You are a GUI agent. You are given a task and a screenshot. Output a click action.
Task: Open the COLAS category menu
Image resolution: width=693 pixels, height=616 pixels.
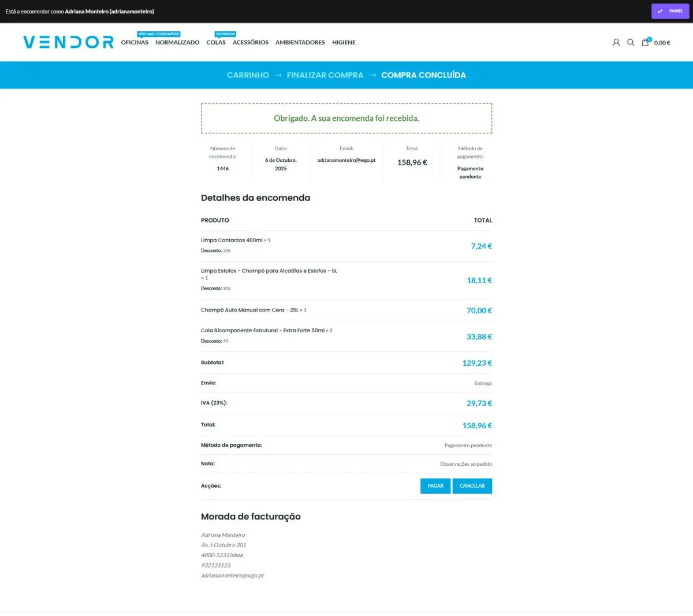pos(215,42)
